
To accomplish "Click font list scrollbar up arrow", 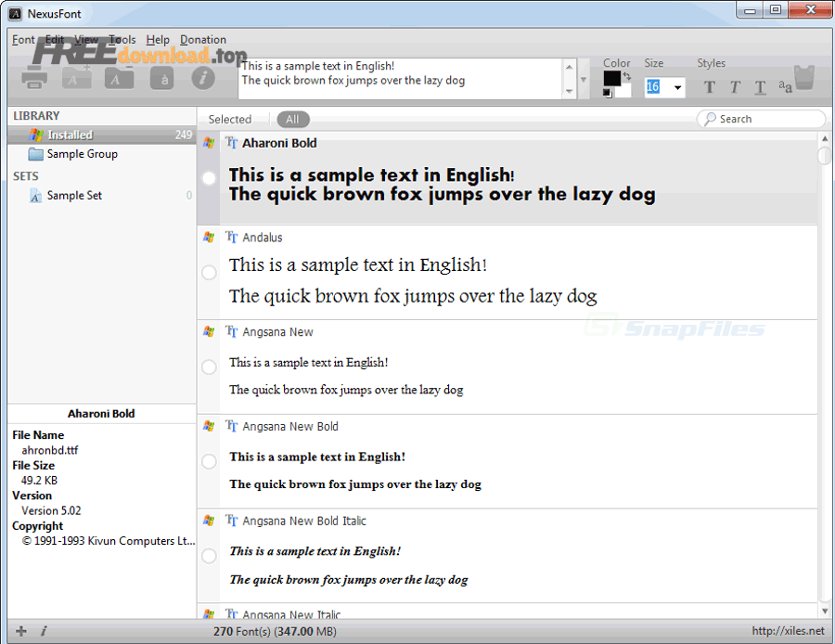I will (x=825, y=138).
